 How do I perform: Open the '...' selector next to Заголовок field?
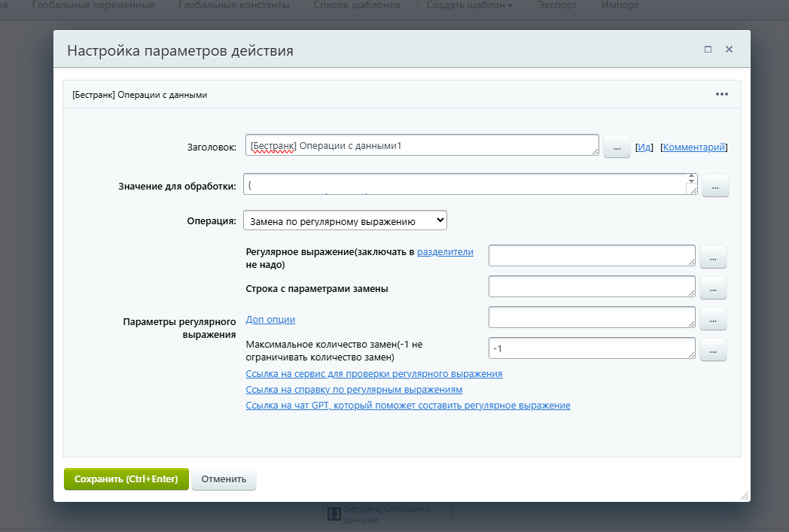click(617, 146)
